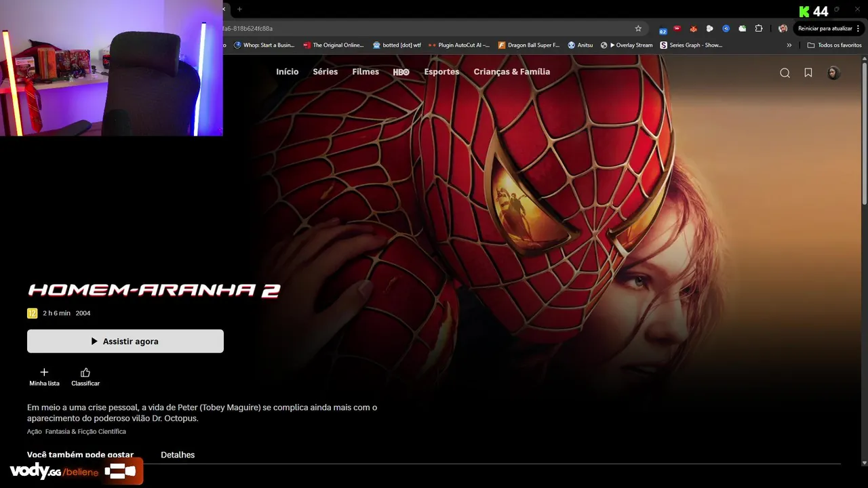Open the Chrome profile avatar in toolbar

[x=783, y=28]
